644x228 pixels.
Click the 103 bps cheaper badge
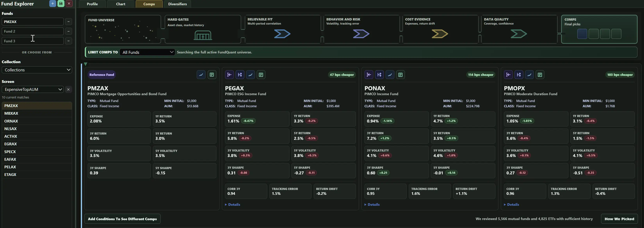620,75
